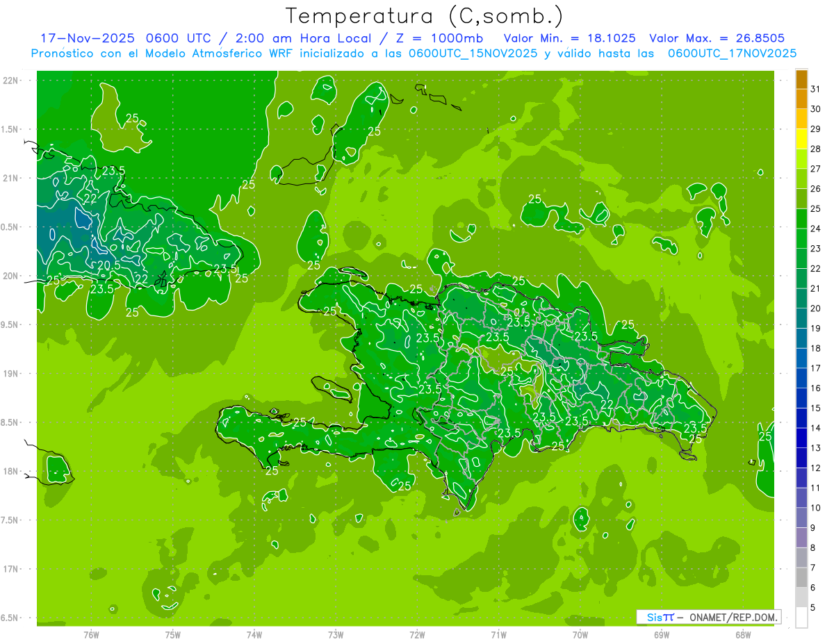This screenshot has width=834, height=644.
Task: Click the '73W' longitude axis label
Action: (336, 634)
